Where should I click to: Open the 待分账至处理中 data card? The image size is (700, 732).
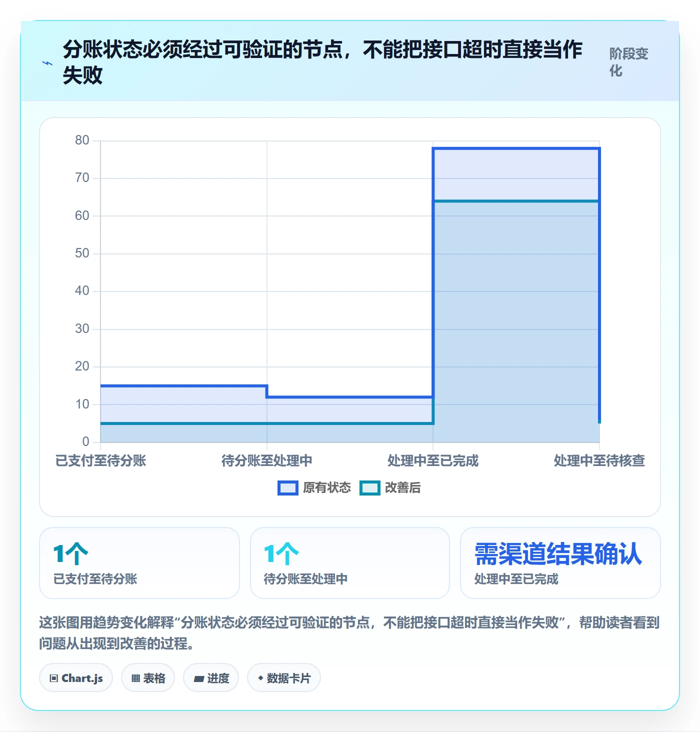pyautogui.click(x=350, y=563)
